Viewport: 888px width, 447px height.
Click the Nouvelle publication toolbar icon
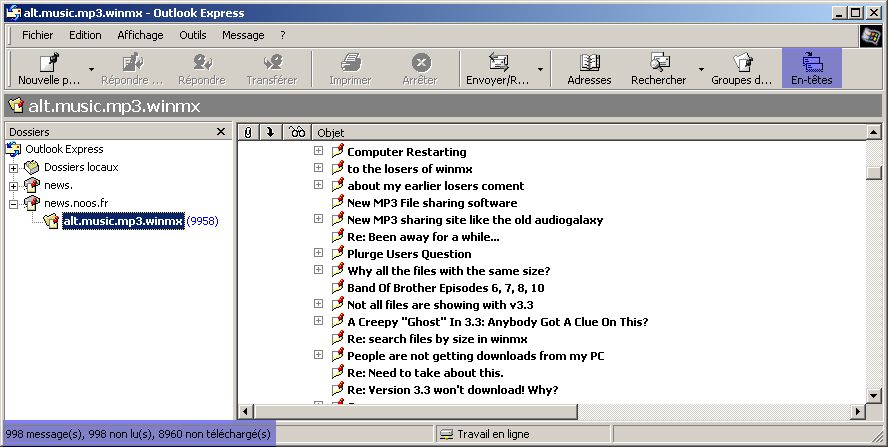(49, 62)
